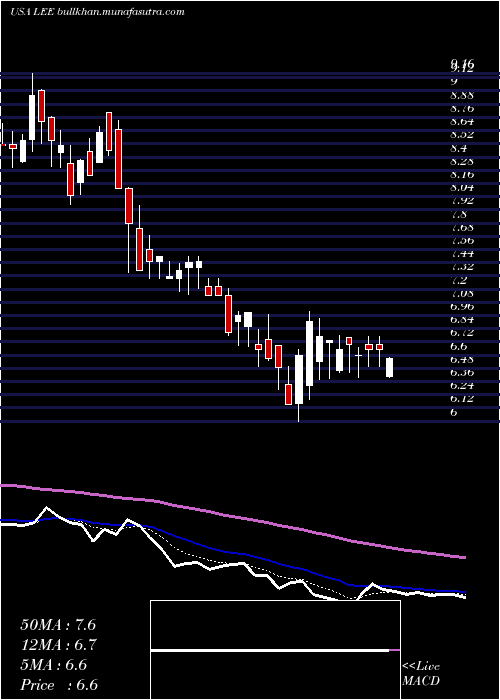Click the 8.04 price axis label
500x700 pixels.
pos(462,188)
